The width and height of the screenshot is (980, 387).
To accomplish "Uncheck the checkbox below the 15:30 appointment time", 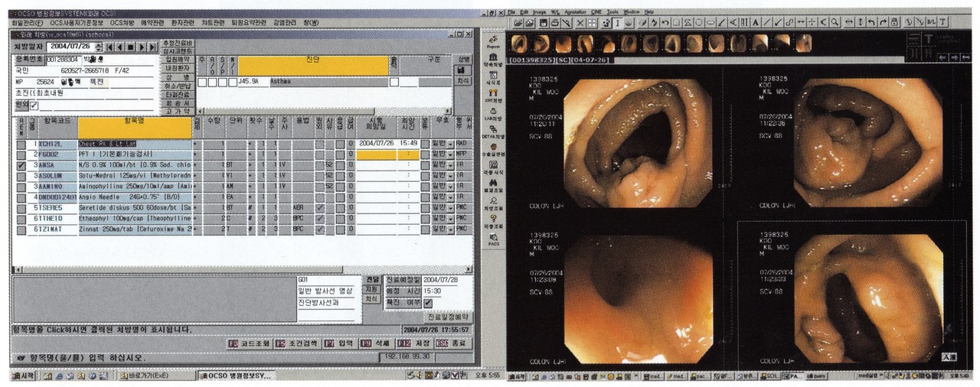I will (x=428, y=303).
